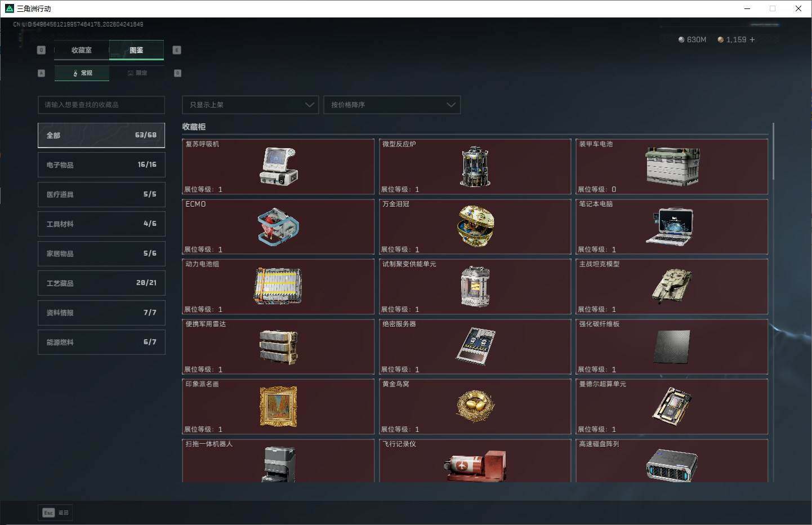Click the Q key hint icon

(x=41, y=50)
